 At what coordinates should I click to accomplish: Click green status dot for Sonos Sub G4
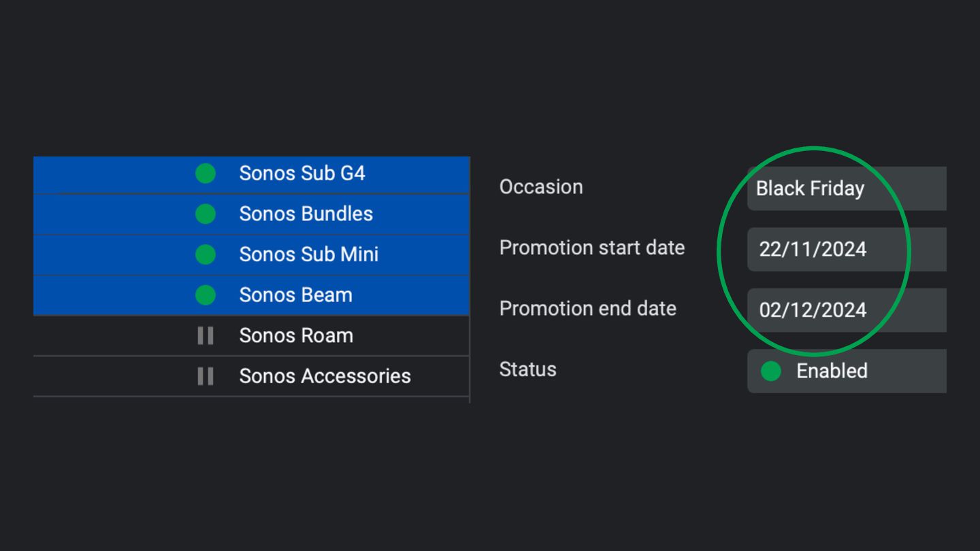coord(206,173)
